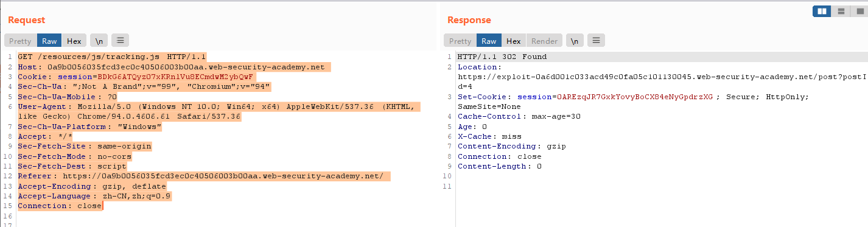Click the Accept: */* header
This screenshot has height=227, width=868.
[x=45, y=136]
